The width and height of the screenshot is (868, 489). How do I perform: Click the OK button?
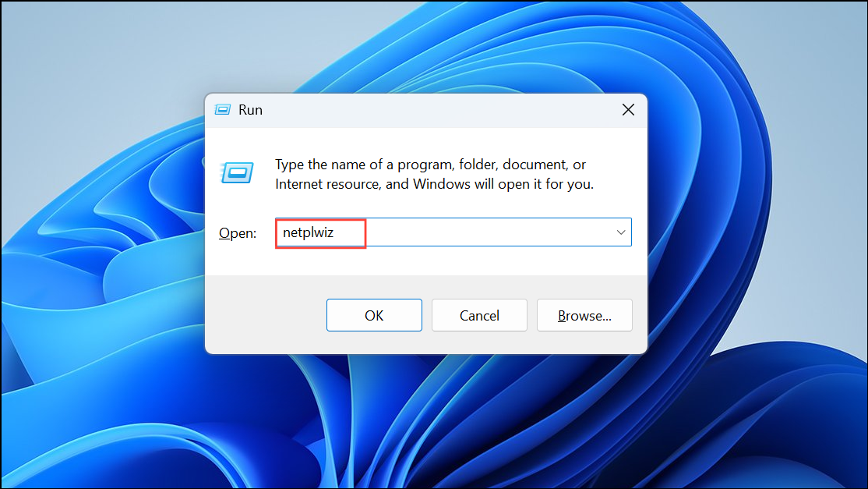coord(374,315)
